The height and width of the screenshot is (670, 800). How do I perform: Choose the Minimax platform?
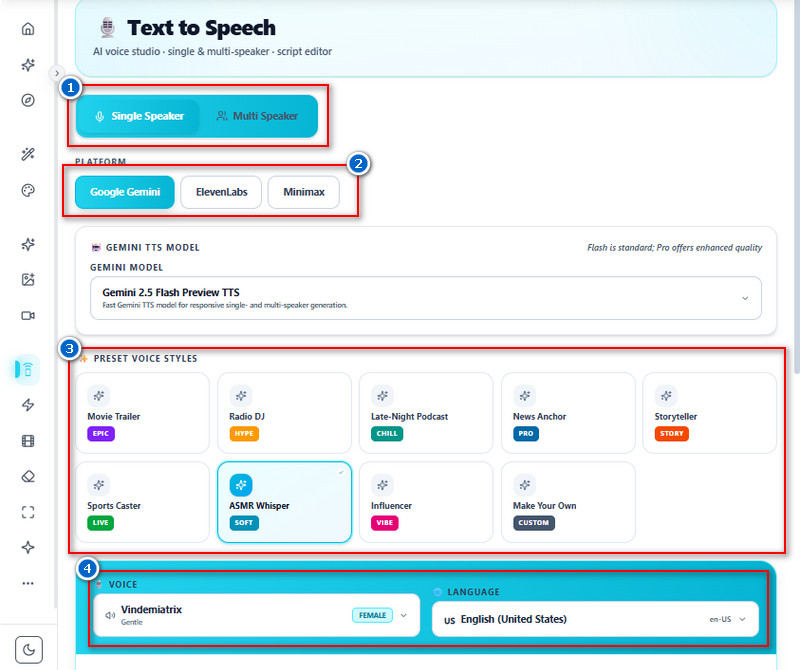[304, 192]
